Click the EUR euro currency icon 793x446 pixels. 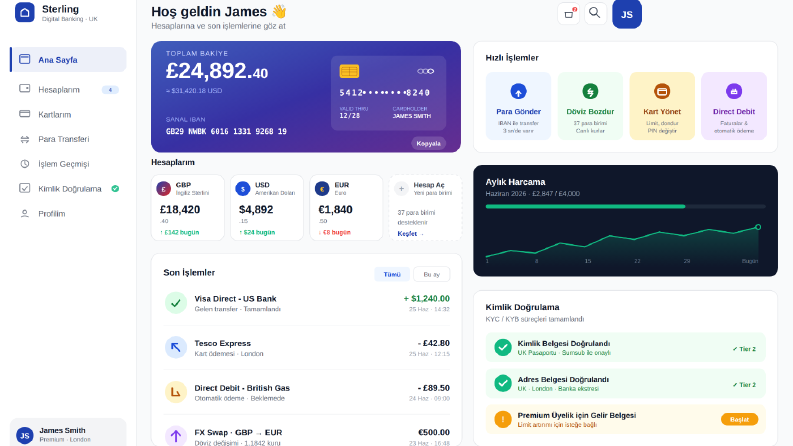322,189
